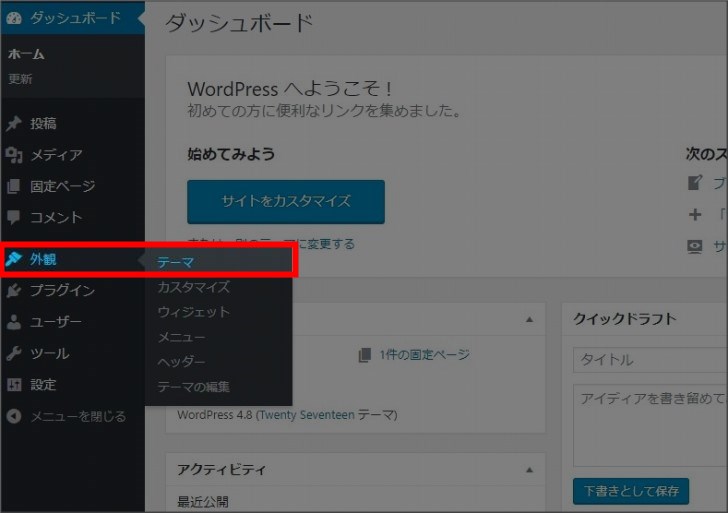728x513 pixels.
Task: Choose テーマ in the 外観 flyout
Action: tap(175, 262)
